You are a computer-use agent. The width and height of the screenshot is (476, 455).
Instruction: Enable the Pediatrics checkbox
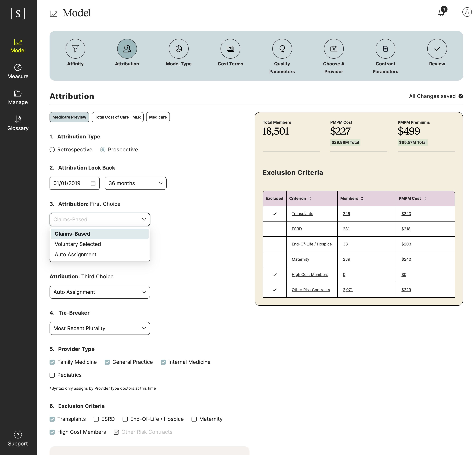point(52,375)
